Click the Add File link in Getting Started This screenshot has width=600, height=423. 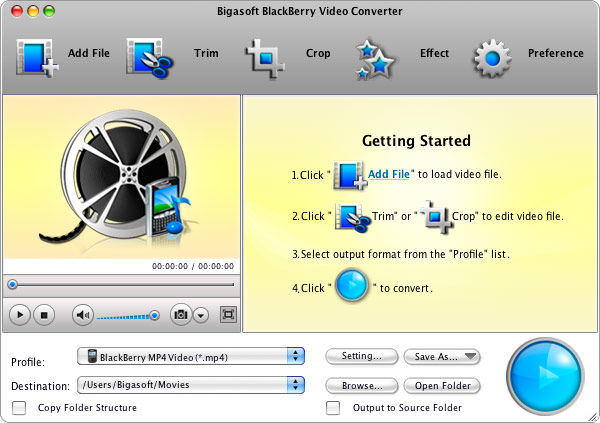pyautogui.click(x=389, y=174)
